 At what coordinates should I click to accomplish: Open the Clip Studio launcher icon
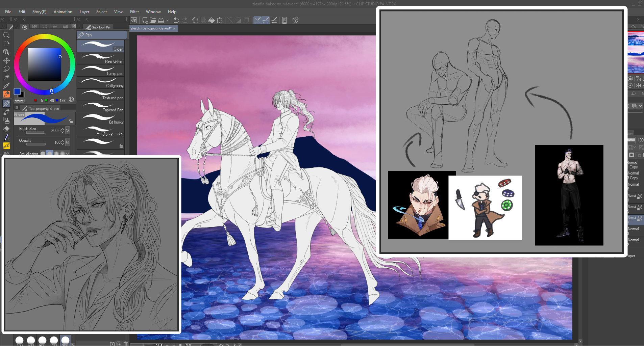[x=134, y=20]
